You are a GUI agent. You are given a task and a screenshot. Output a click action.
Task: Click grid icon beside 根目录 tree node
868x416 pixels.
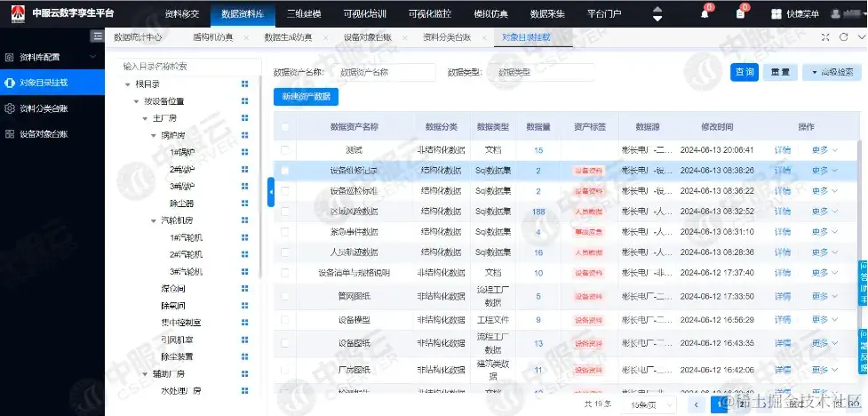(244, 84)
